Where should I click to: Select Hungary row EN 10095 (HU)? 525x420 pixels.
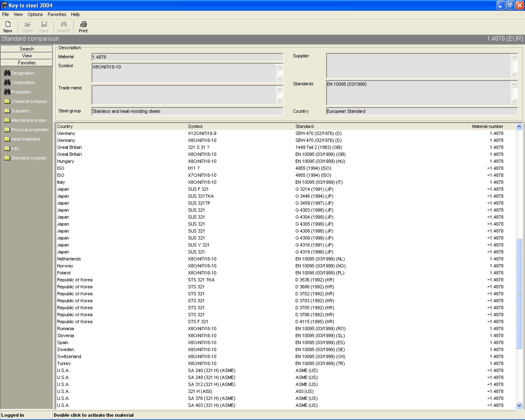(285, 161)
